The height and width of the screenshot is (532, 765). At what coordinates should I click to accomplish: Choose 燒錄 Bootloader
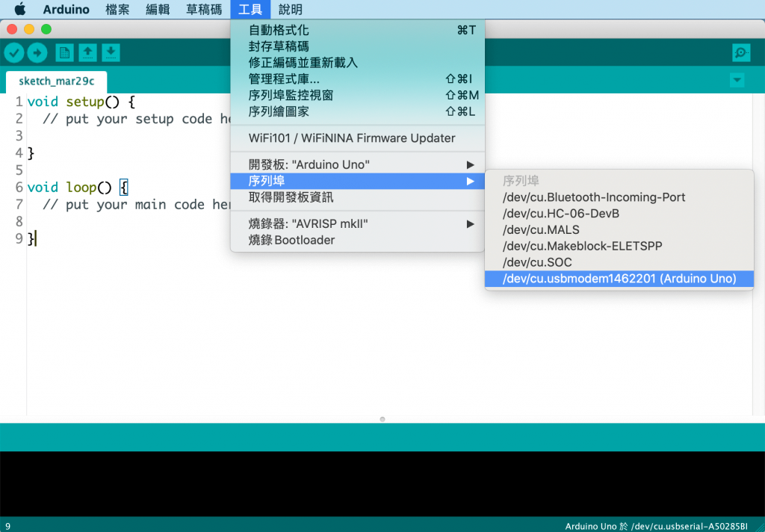[x=358, y=240]
